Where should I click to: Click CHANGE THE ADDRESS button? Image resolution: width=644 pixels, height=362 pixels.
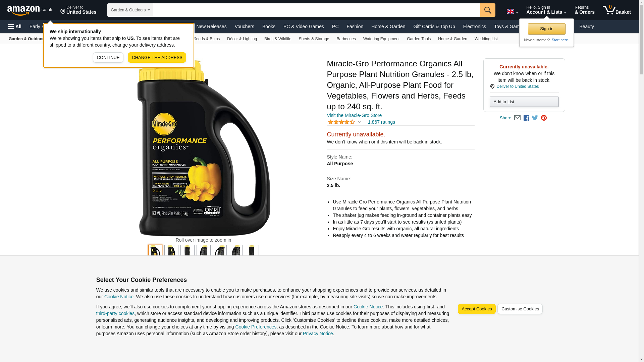[x=157, y=58]
